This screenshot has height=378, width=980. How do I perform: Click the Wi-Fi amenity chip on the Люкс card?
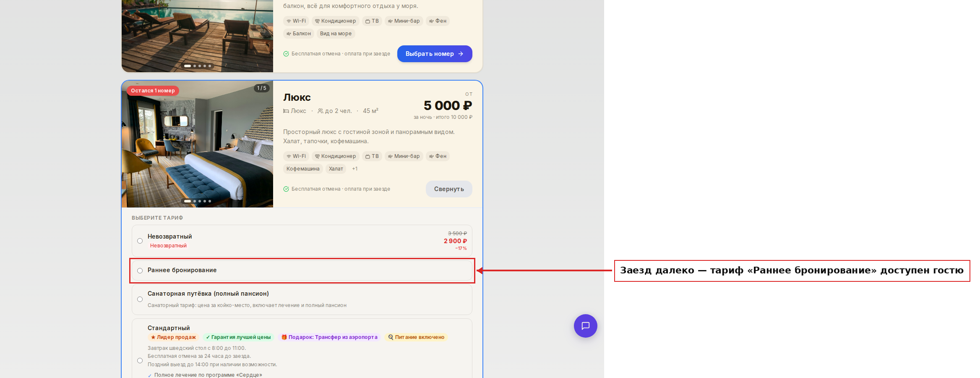pos(296,156)
